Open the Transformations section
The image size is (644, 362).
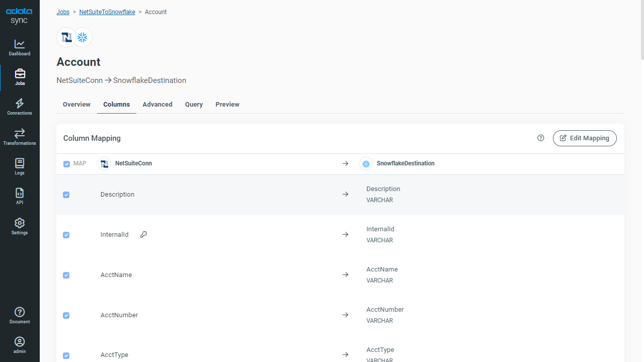click(20, 137)
